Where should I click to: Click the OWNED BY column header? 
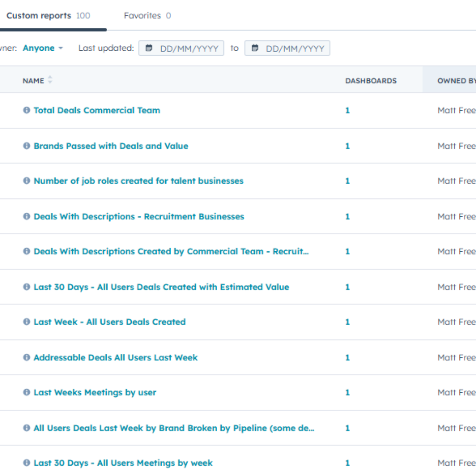(457, 81)
